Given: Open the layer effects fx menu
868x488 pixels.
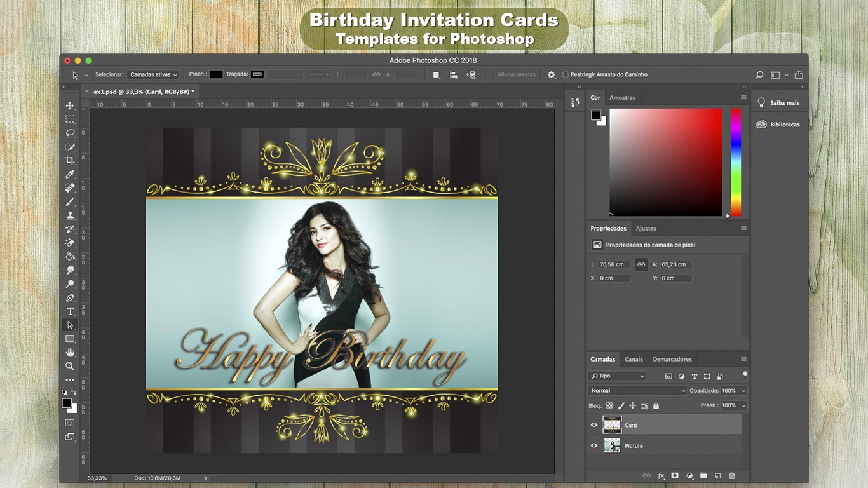Looking at the screenshot, I should (661, 475).
